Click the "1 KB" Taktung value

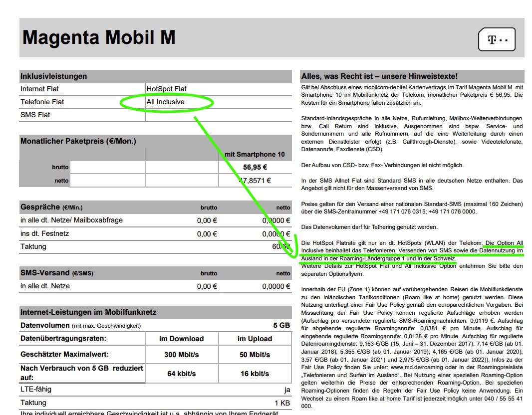tap(282, 403)
